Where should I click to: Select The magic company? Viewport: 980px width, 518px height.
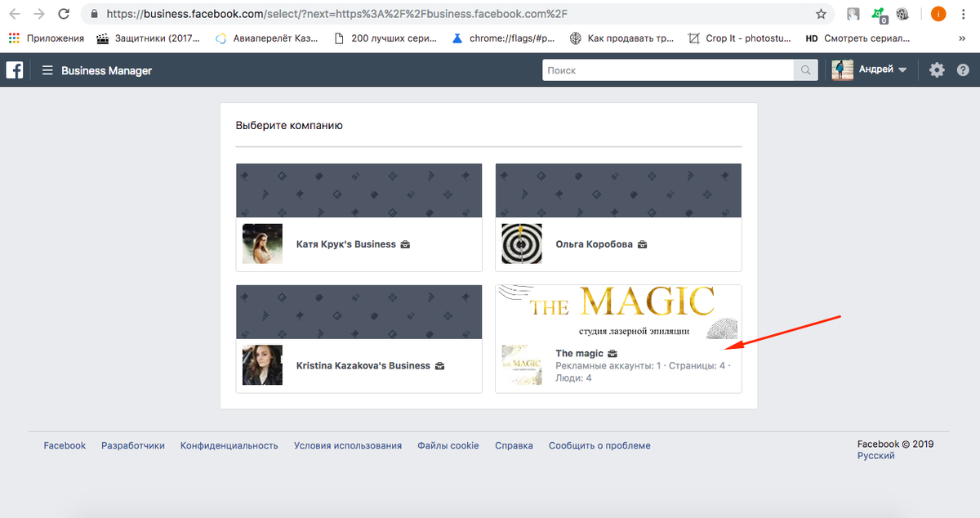pos(618,339)
